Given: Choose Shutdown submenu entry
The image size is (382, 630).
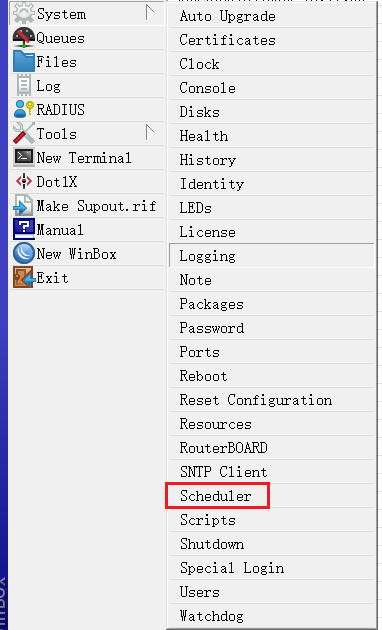Looking at the screenshot, I should pos(272,544).
